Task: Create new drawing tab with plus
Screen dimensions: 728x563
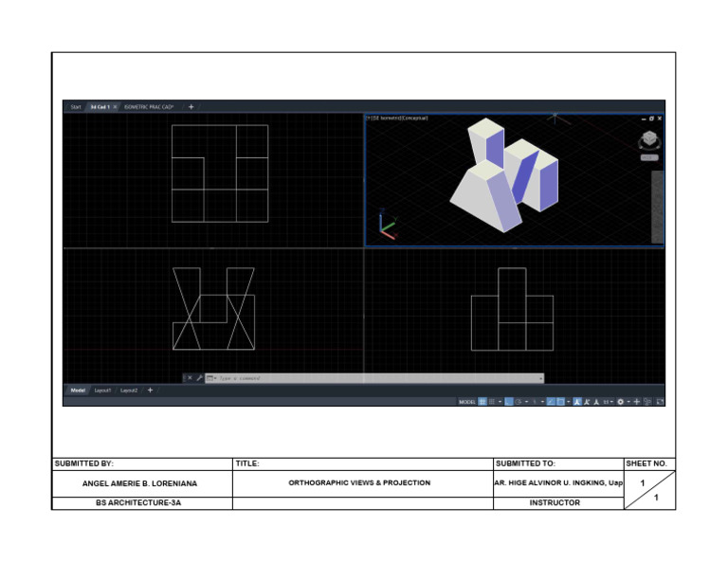Action: pos(191,107)
